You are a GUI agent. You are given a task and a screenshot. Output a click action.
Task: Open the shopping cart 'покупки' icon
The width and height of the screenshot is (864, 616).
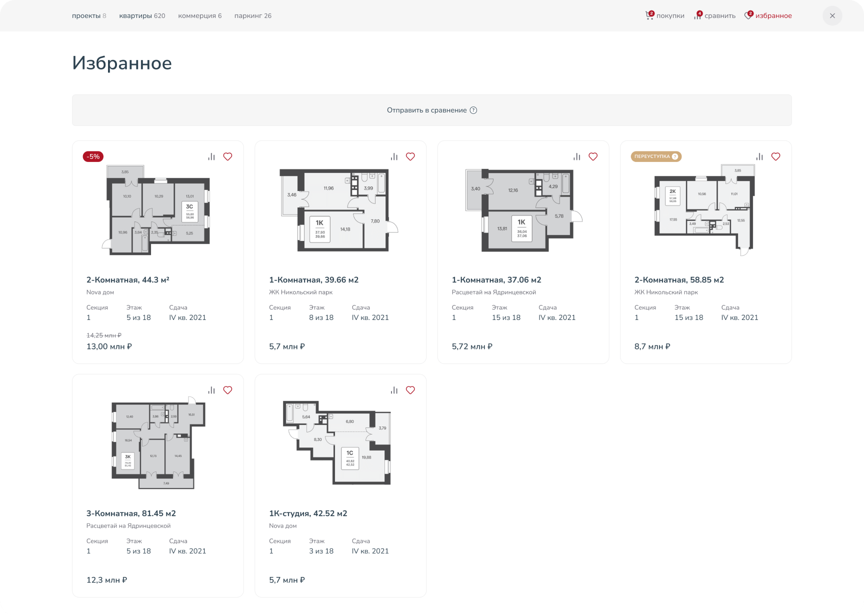(x=649, y=15)
